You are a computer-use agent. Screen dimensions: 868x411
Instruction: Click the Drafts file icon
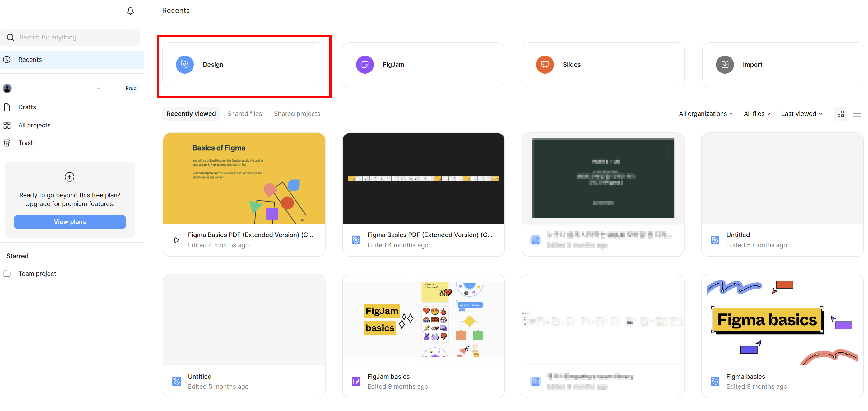coord(7,107)
